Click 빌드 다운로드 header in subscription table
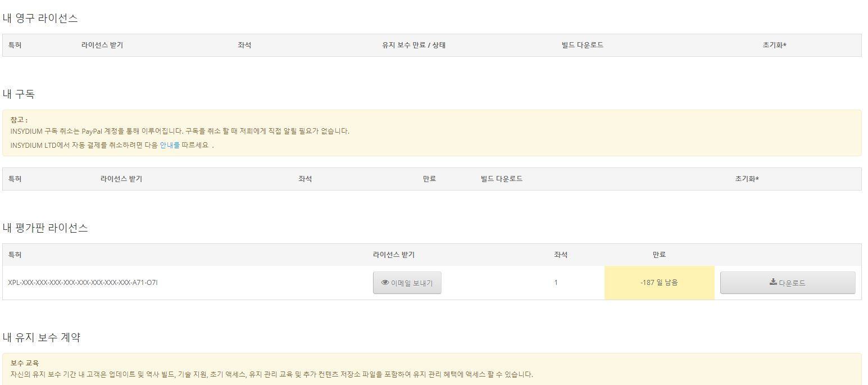The width and height of the screenshot is (868, 385). click(502, 179)
